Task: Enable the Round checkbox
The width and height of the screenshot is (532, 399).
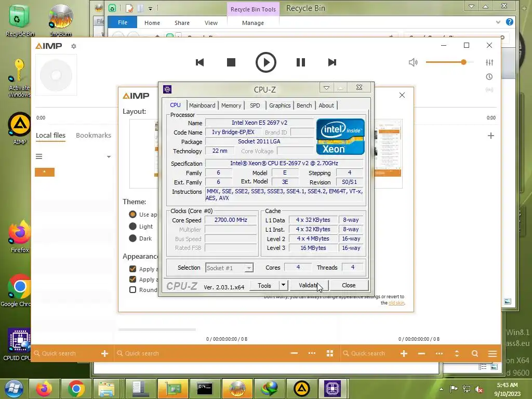Action: tap(132, 290)
